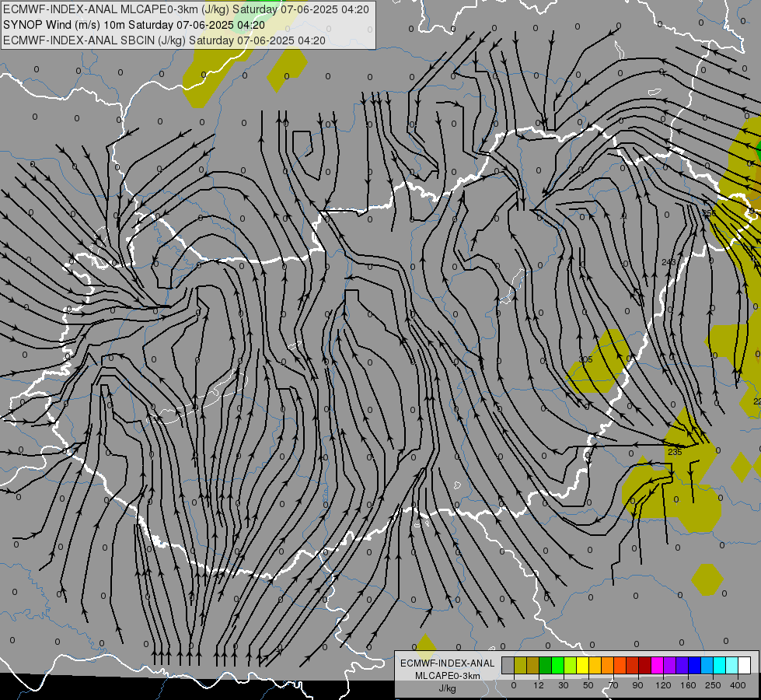Click the legend value 400
Image resolution: width=761 pixels, height=700 pixels.
[x=738, y=685]
